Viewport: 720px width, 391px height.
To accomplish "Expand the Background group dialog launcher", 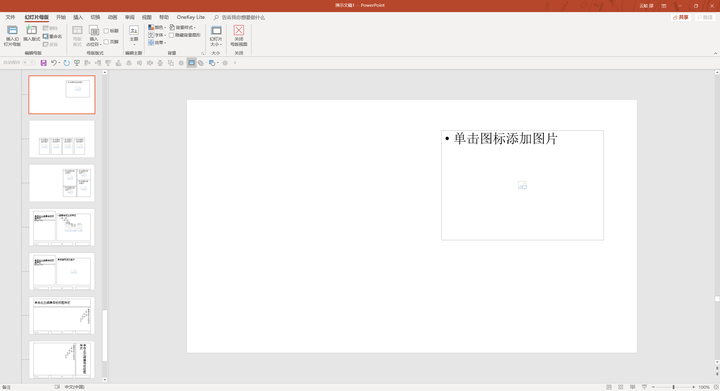I will pos(202,53).
